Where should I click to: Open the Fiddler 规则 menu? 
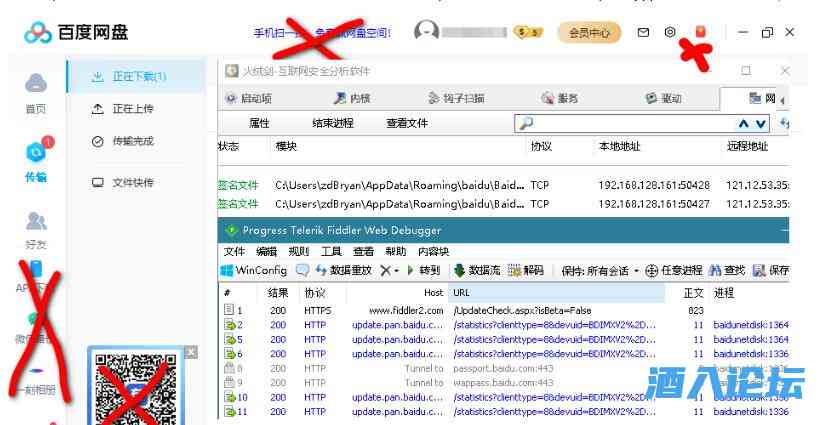click(299, 252)
